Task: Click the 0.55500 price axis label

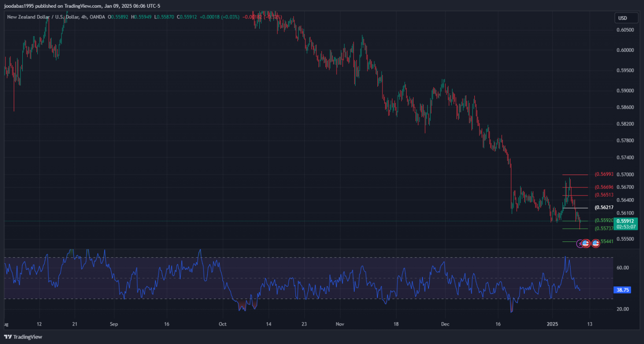Action: click(625, 238)
